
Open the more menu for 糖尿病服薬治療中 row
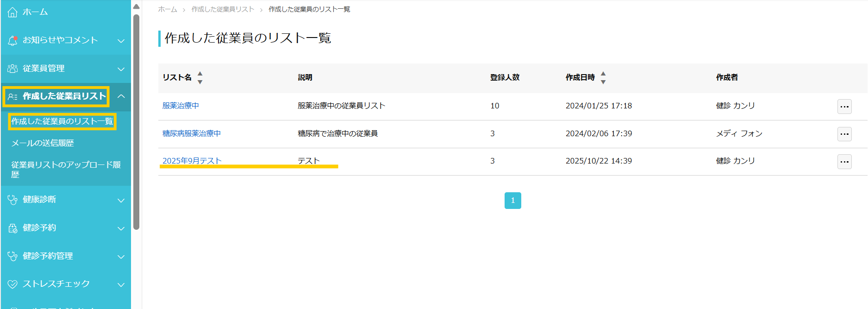(844, 134)
